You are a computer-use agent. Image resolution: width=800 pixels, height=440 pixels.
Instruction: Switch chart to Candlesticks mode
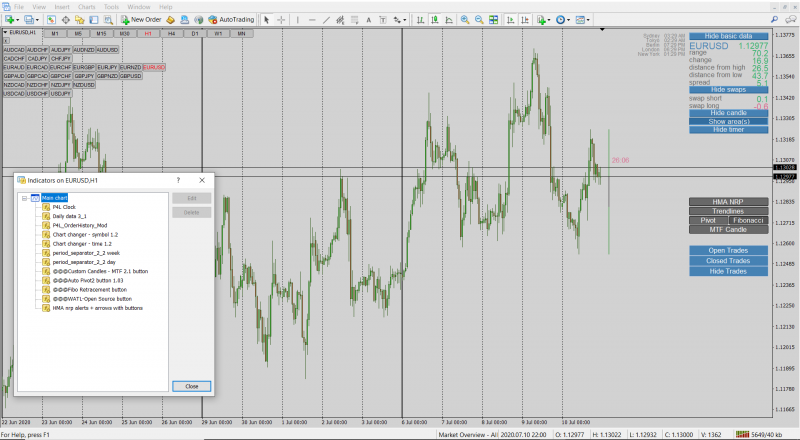[x=434, y=19]
